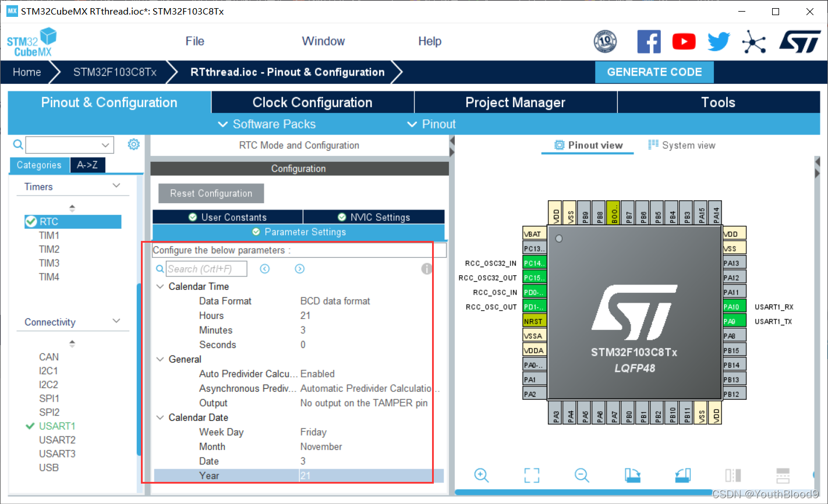The height and width of the screenshot is (504, 828).
Task: Click PA10 pin on chip
Action: [x=735, y=307]
